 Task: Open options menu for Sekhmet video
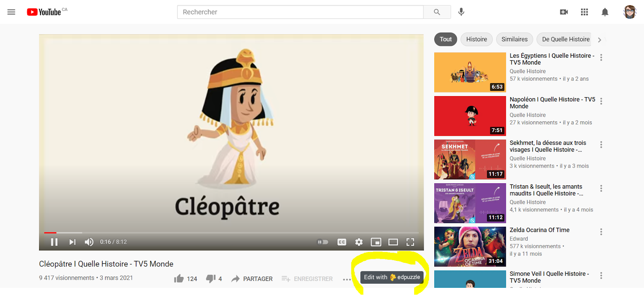pos(601,145)
